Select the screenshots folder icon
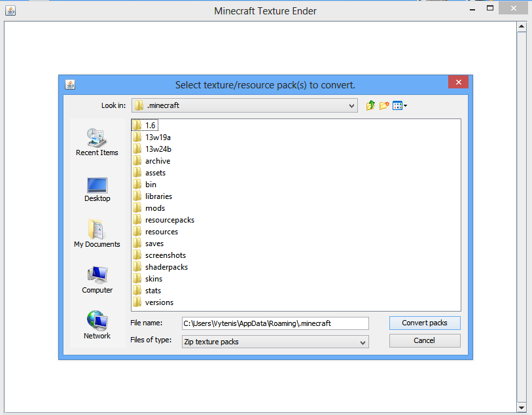This screenshot has width=532, height=415. coord(137,255)
